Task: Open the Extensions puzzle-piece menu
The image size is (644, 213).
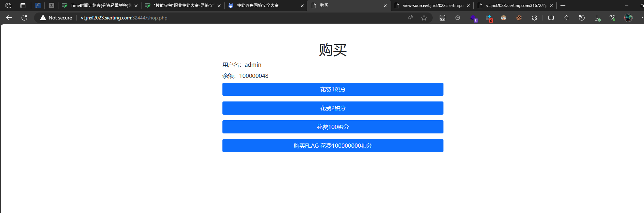Action: coord(535,18)
